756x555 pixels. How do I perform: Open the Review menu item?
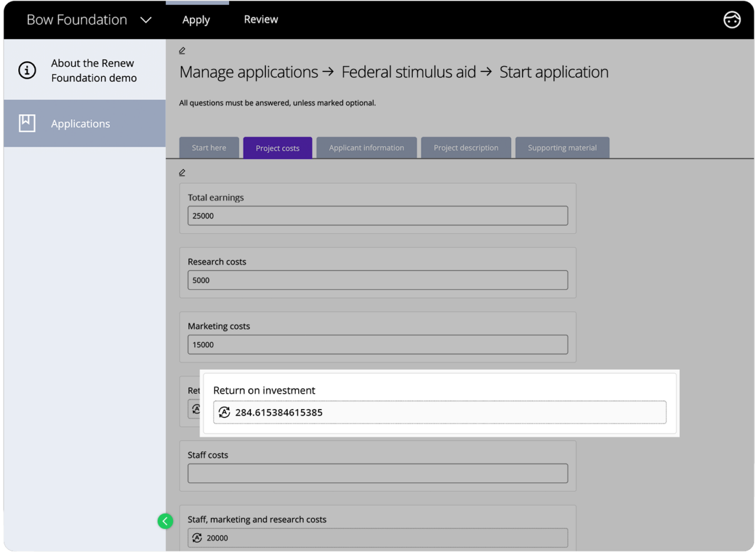261,19
